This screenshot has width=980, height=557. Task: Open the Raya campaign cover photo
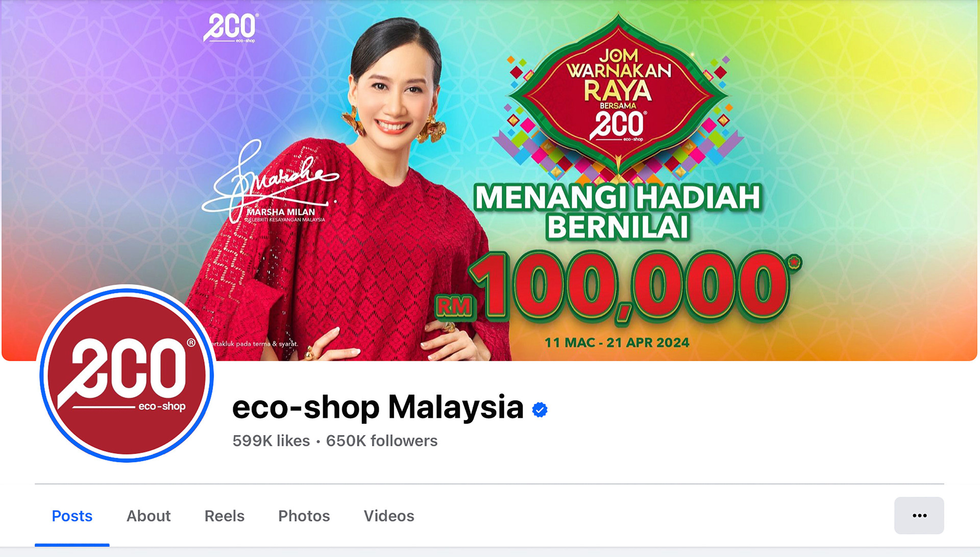click(489, 181)
